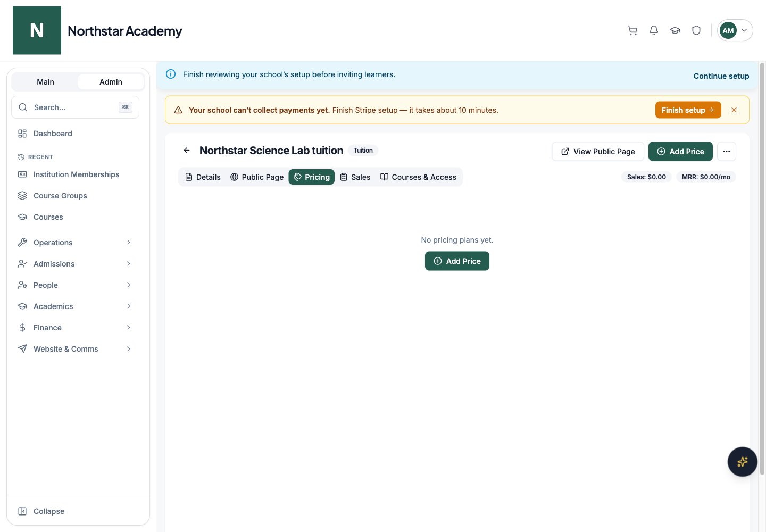Expand the Finance section
This screenshot has width=766, height=532.
(x=75, y=328)
